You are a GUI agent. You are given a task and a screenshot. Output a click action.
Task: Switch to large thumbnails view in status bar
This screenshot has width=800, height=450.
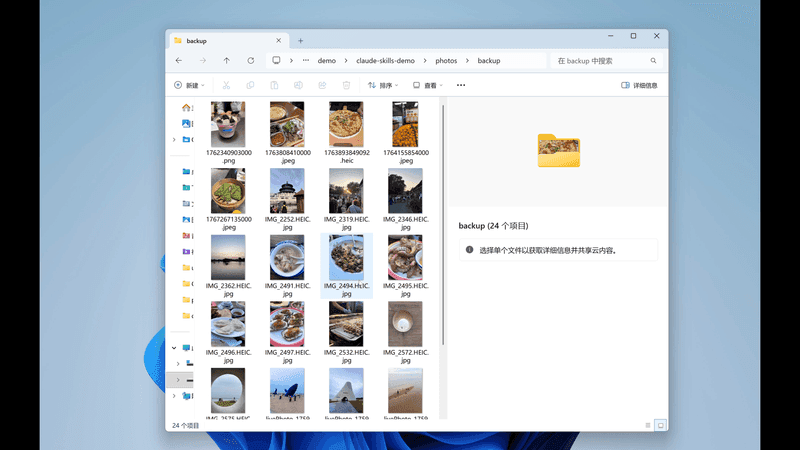point(659,425)
